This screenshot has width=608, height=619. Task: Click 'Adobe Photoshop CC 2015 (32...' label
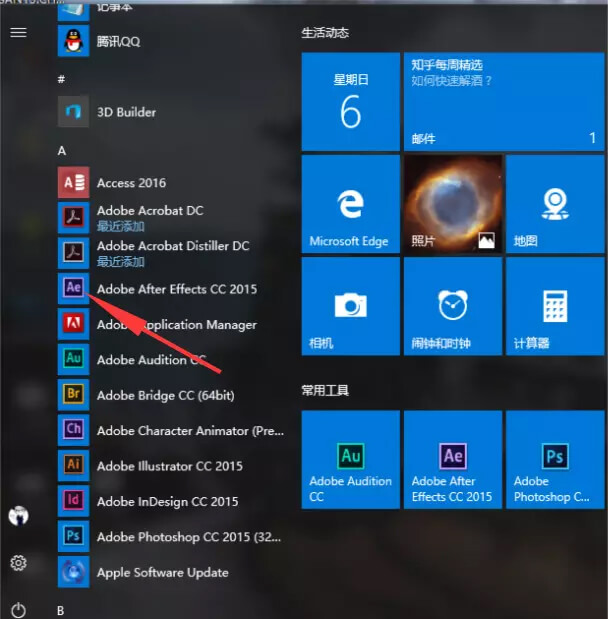click(189, 537)
